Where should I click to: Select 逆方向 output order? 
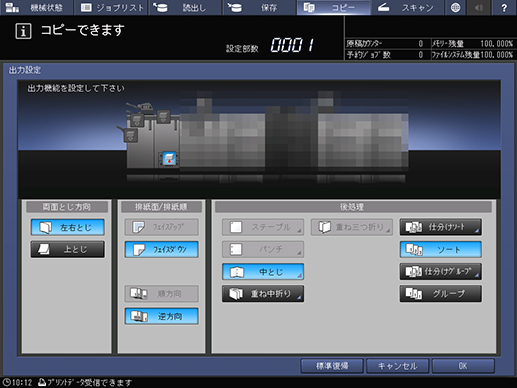(x=162, y=316)
